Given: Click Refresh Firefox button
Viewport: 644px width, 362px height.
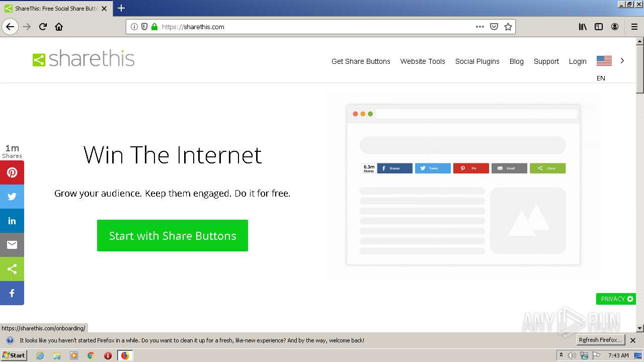Looking at the screenshot, I should coord(601,340).
